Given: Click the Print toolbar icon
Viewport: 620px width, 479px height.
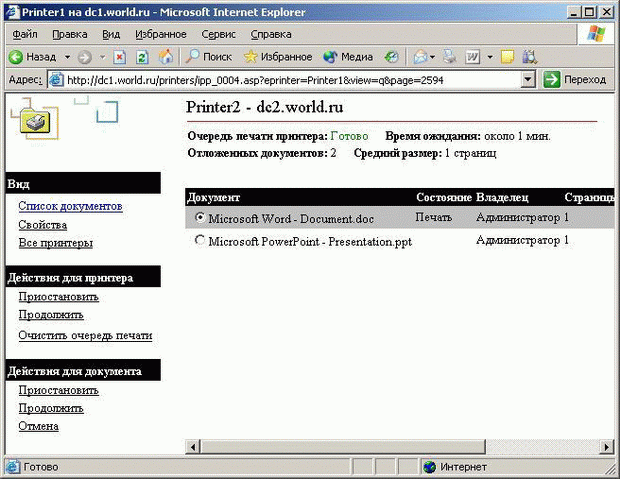Looking at the screenshot, I should (450, 57).
